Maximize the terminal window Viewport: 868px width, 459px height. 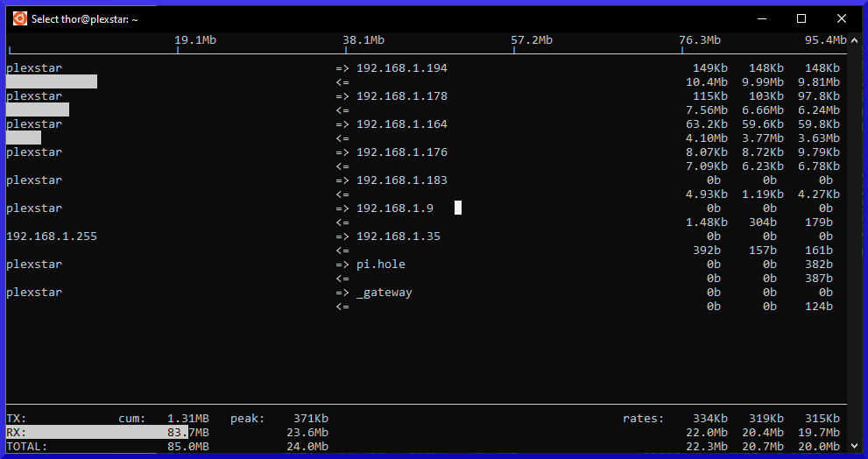point(801,18)
